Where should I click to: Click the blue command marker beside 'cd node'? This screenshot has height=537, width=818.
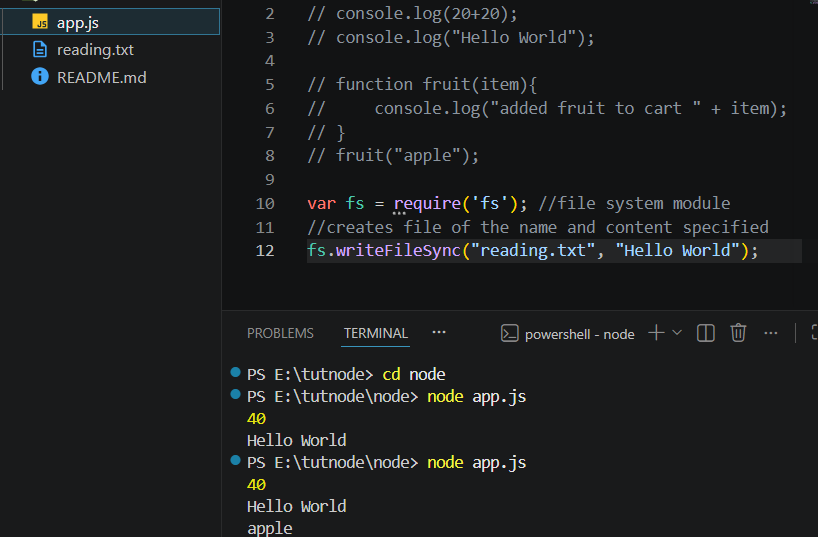[x=235, y=372]
